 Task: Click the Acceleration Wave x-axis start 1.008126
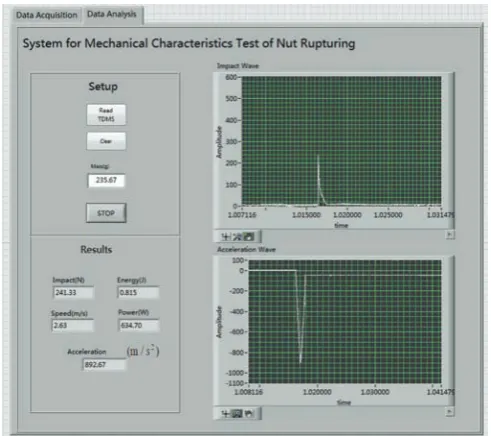249,392
